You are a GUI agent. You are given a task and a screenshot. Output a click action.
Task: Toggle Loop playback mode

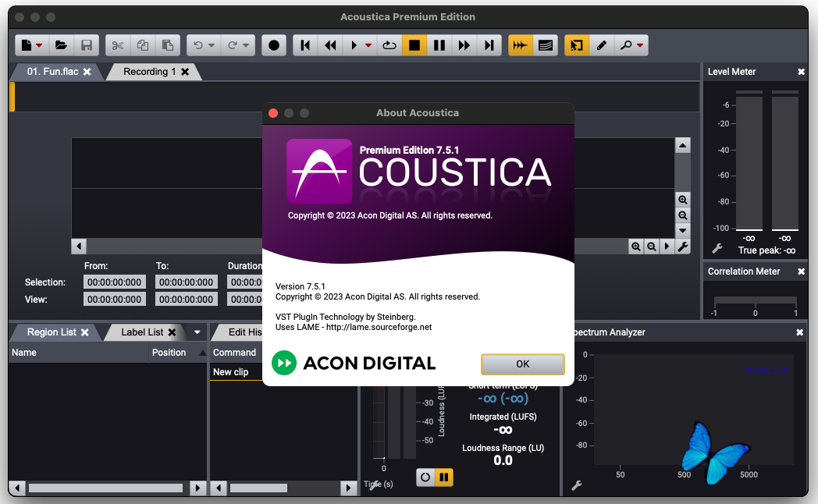click(389, 45)
